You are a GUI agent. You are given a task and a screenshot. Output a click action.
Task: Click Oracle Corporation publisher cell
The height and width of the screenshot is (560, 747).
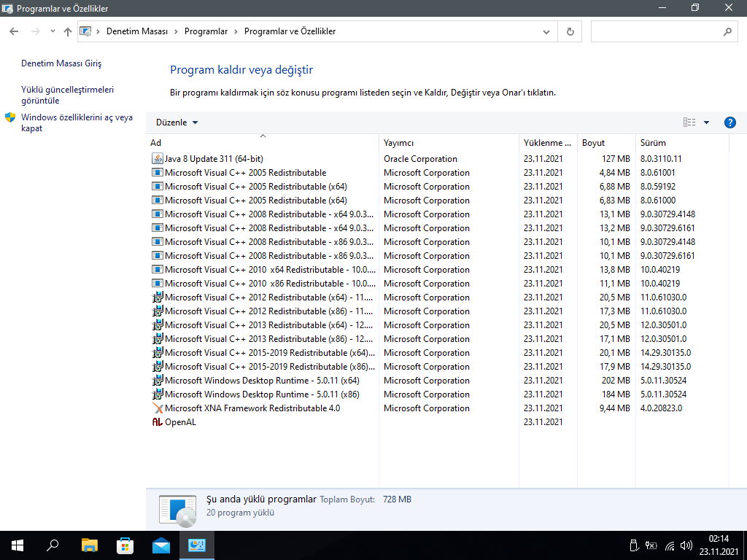coord(420,158)
